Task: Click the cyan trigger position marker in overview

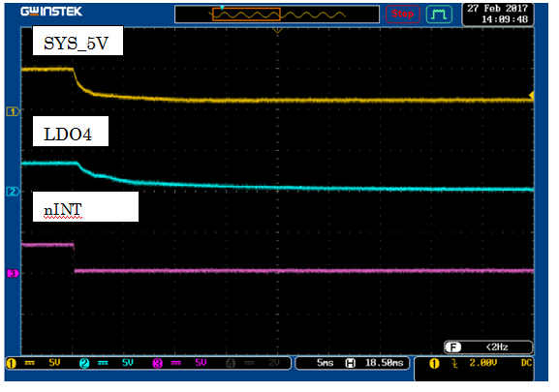Action: tap(223, 7)
